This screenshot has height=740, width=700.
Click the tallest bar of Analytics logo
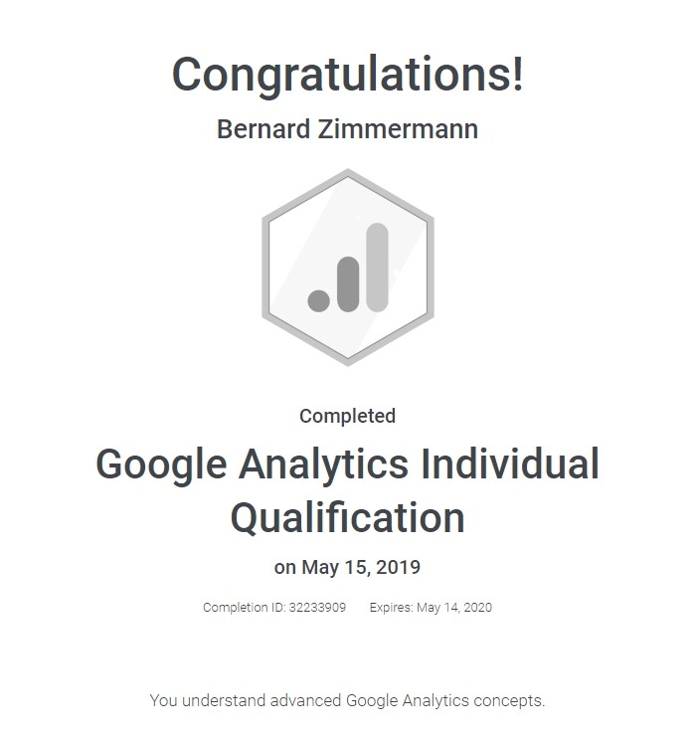(x=377, y=268)
